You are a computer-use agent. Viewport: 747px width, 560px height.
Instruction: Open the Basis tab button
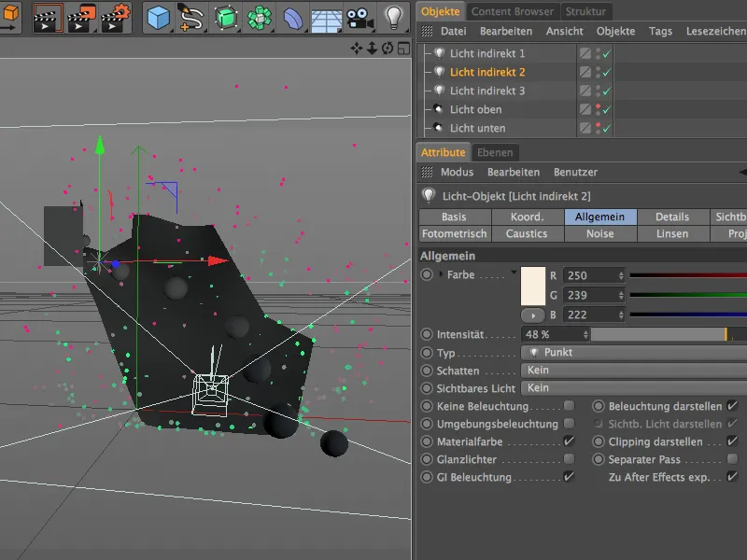click(454, 217)
